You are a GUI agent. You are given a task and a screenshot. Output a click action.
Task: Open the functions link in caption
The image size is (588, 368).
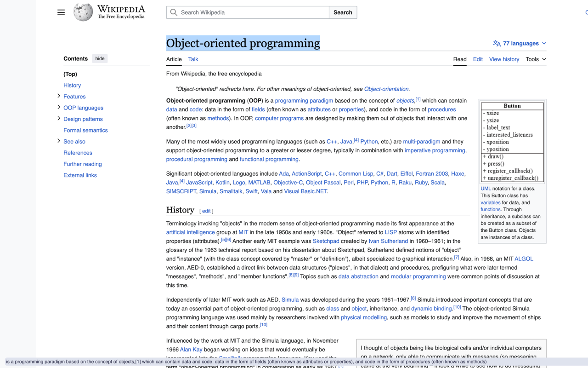(x=491, y=209)
